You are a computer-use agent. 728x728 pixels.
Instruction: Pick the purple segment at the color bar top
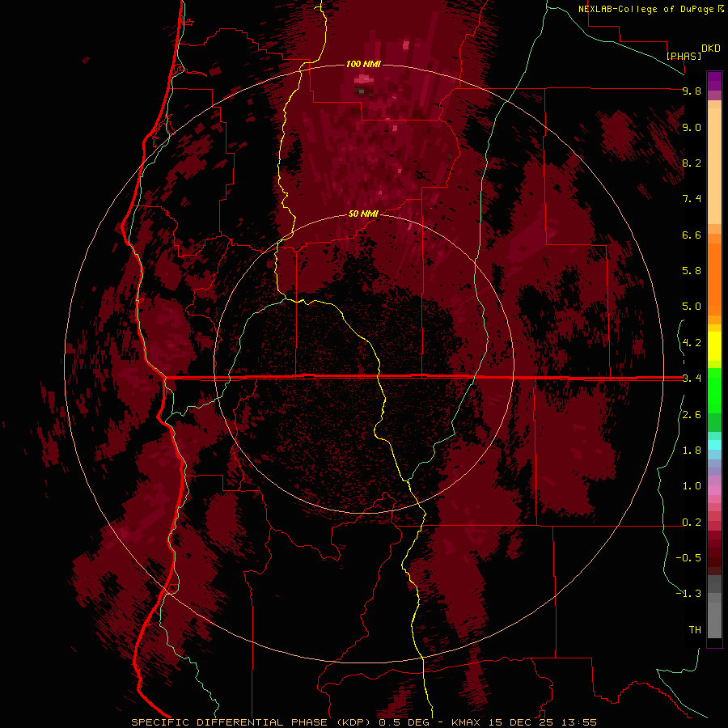(x=714, y=81)
